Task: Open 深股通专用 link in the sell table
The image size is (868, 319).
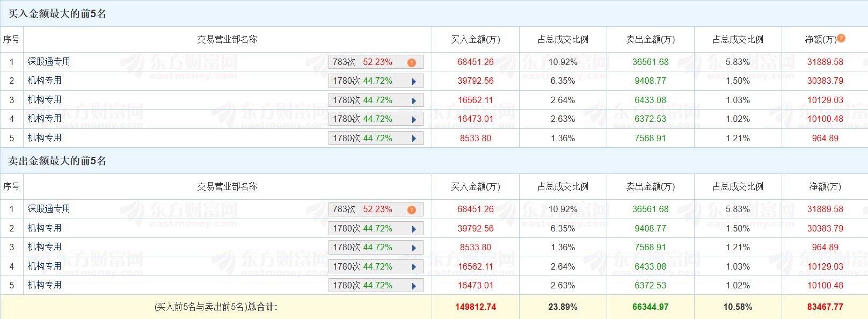Action: pyautogui.click(x=49, y=209)
